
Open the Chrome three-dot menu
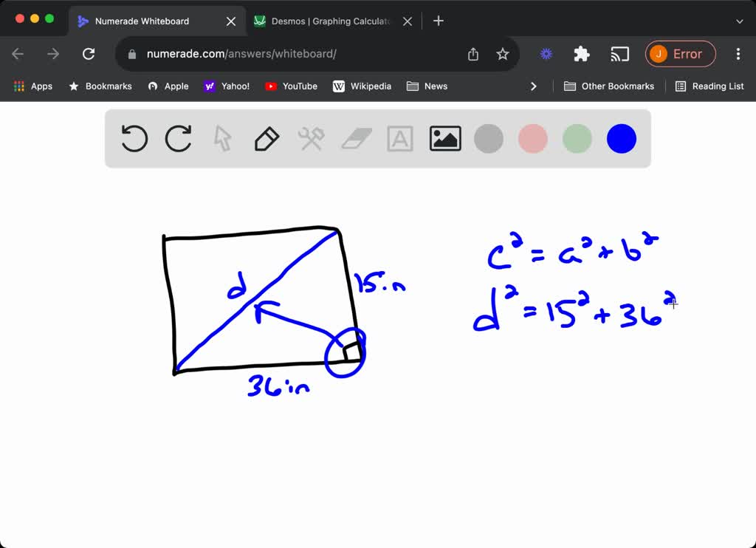pyautogui.click(x=738, y=54)
